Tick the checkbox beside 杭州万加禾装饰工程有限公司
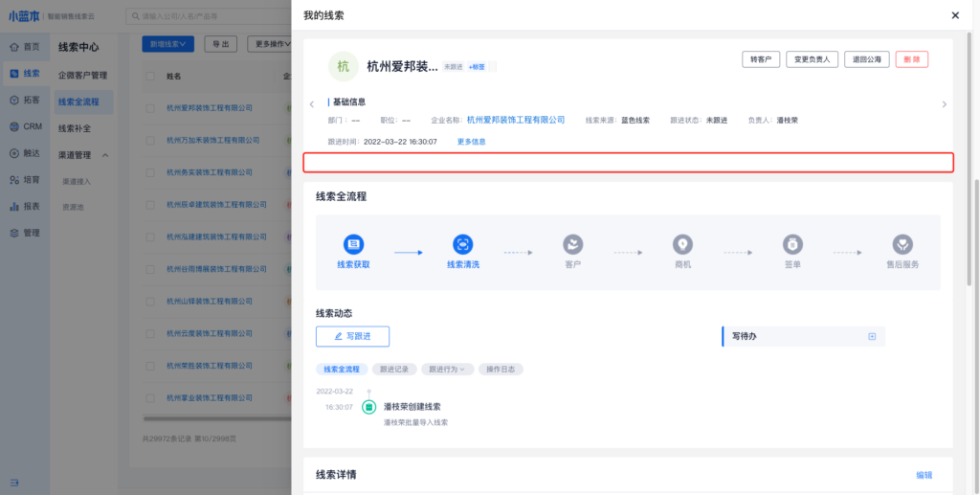 tap(150, 141)
